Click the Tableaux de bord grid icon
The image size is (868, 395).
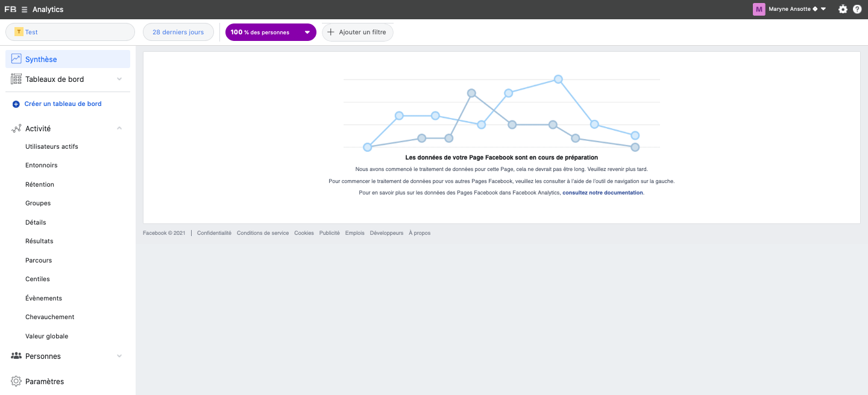(x=15, y=79)
